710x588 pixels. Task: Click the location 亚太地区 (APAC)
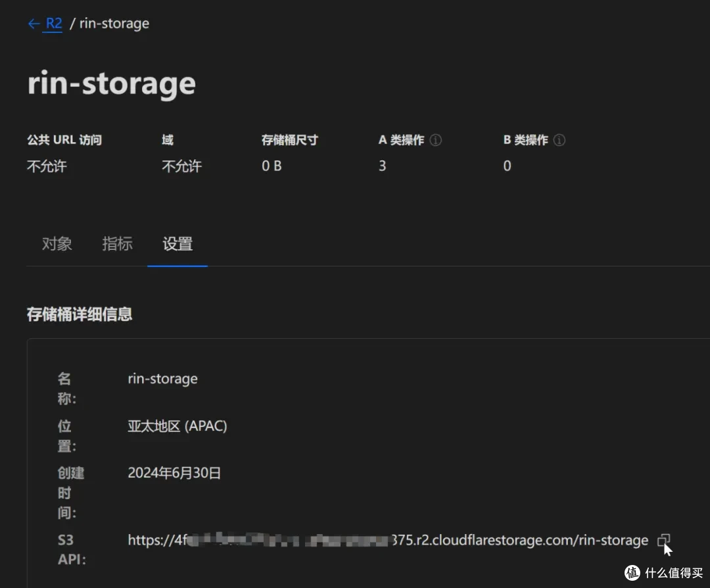pyautogui.click(x=177, y=426)
